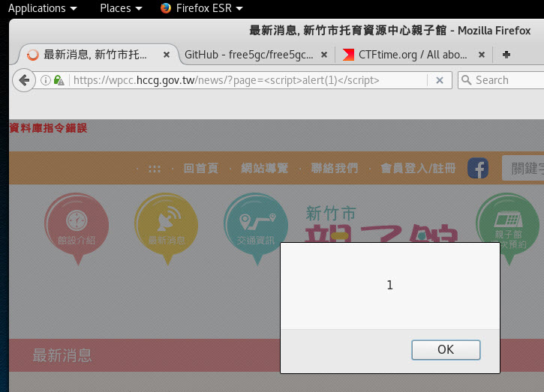The width and height of the screenshot is (544, 392).
Task: Click the 最新消息 section heading
Action: coord(62,355)
